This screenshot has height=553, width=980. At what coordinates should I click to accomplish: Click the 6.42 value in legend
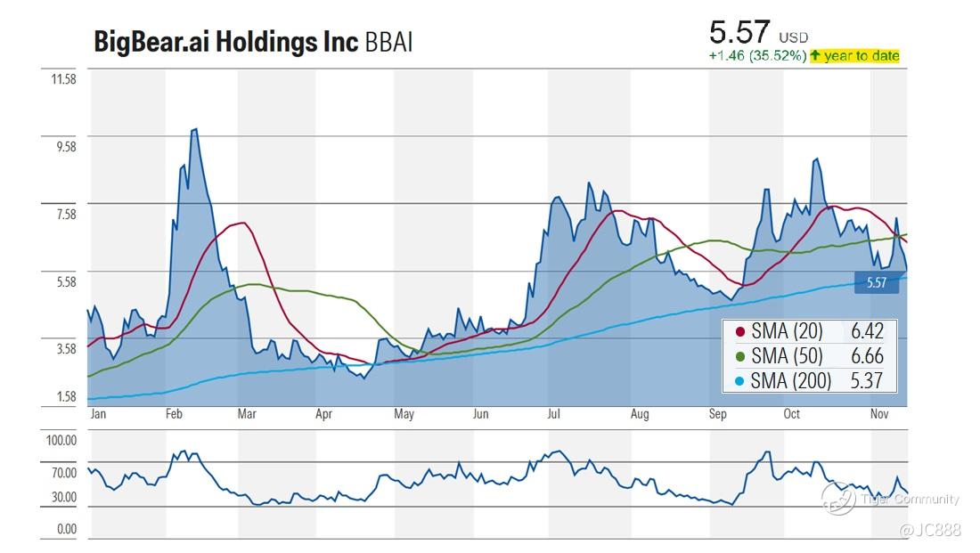pyautogui.click(x=867, y=331)
